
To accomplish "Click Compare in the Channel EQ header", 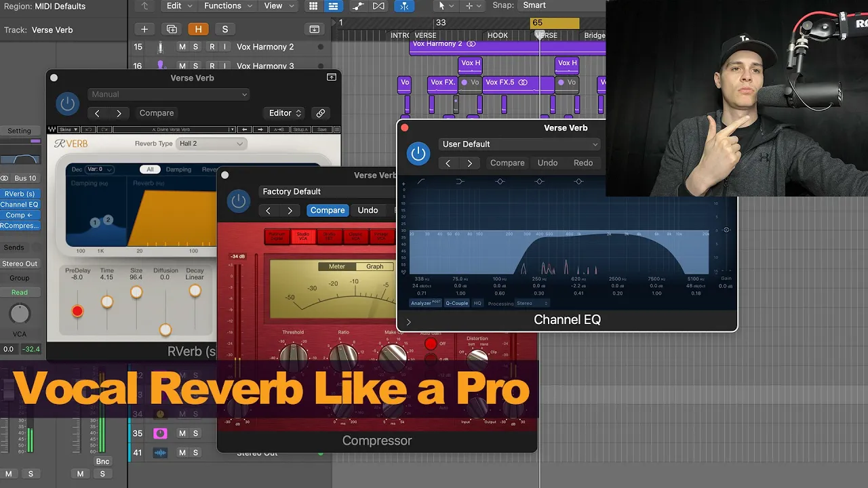I will click(x=507, y=163).
